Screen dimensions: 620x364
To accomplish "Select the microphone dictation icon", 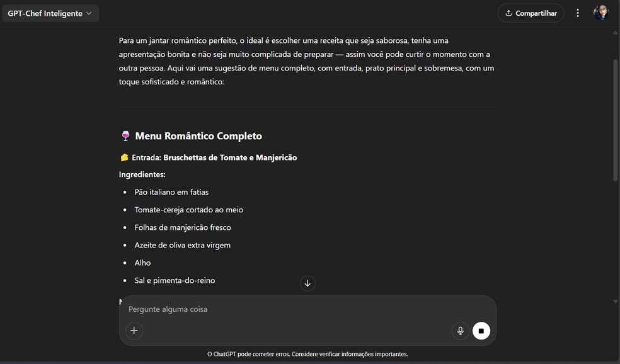I will pos(459,330).
